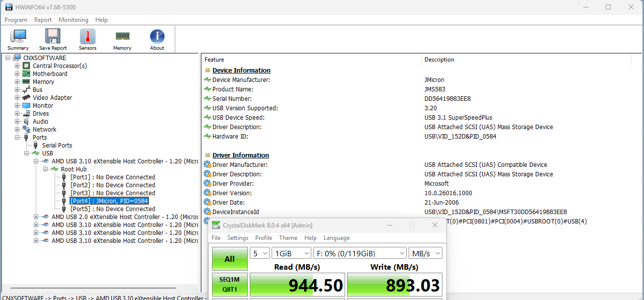Expand the Drives node
644x300 pixels.
17,114
